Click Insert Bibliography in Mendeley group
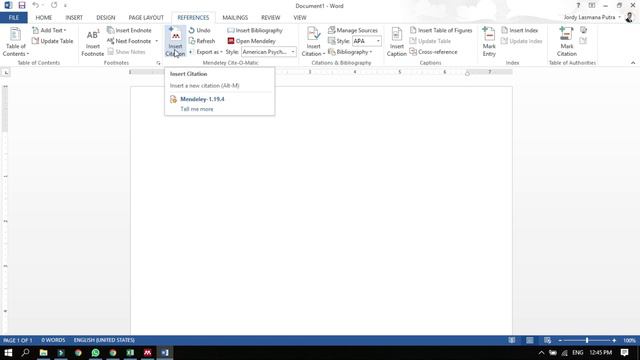 coord(255,30)
